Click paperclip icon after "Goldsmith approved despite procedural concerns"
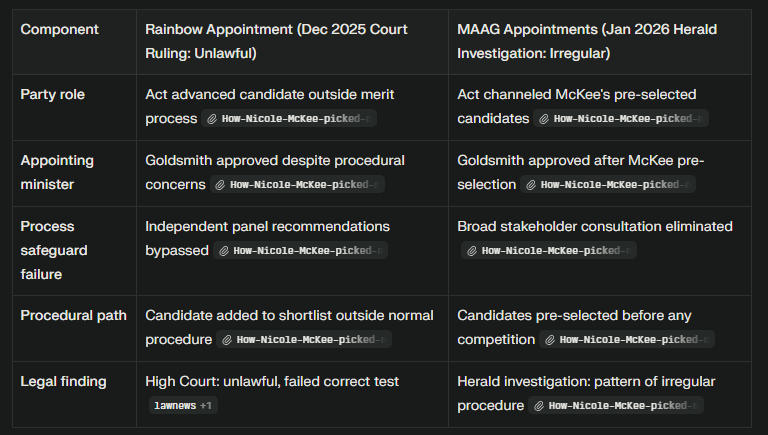This screenshot has width=768, height=435. tap(220, 185)
